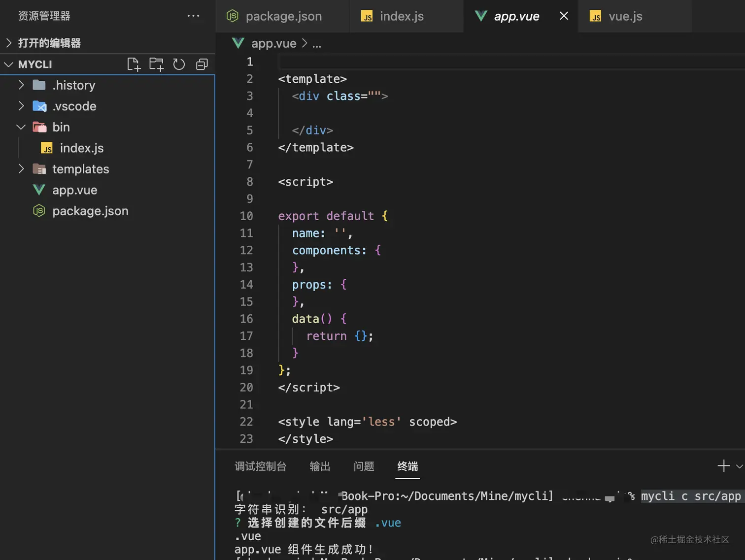Click the data() method line
745x560 pixels.
coord(319,319)
